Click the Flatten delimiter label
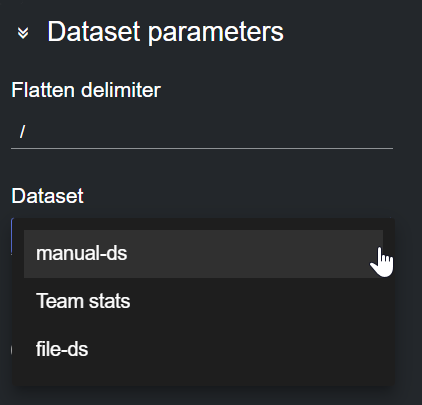This screenshot has width=422, height=405. [86, 90]
